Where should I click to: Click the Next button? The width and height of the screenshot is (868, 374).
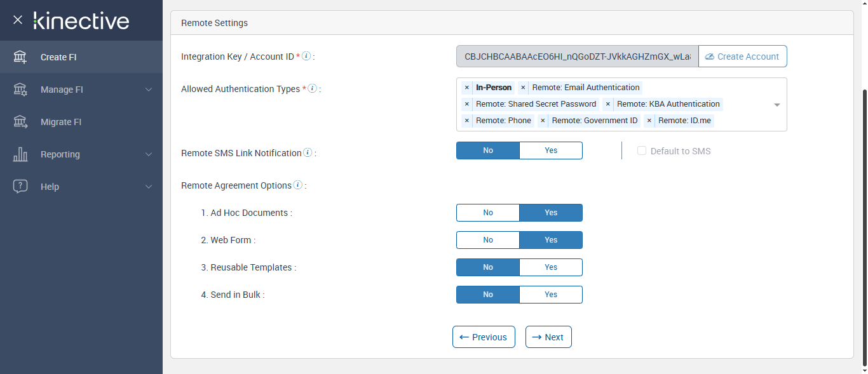[548, 337]
